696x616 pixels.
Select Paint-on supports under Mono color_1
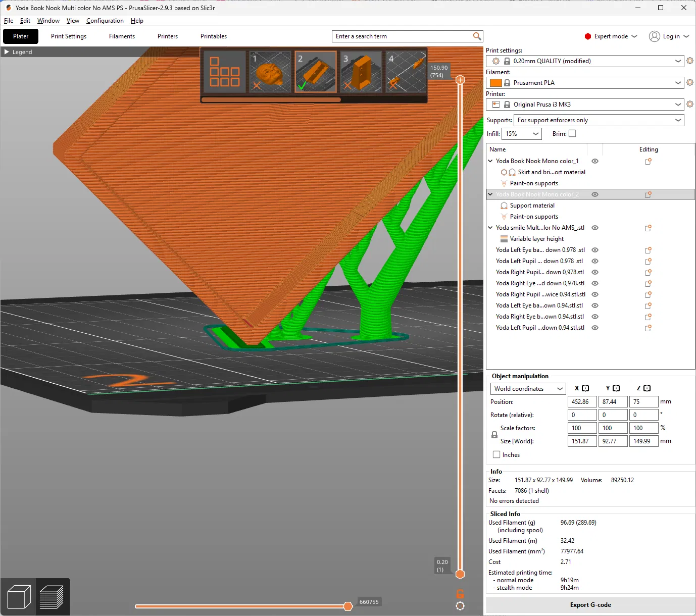534,183
